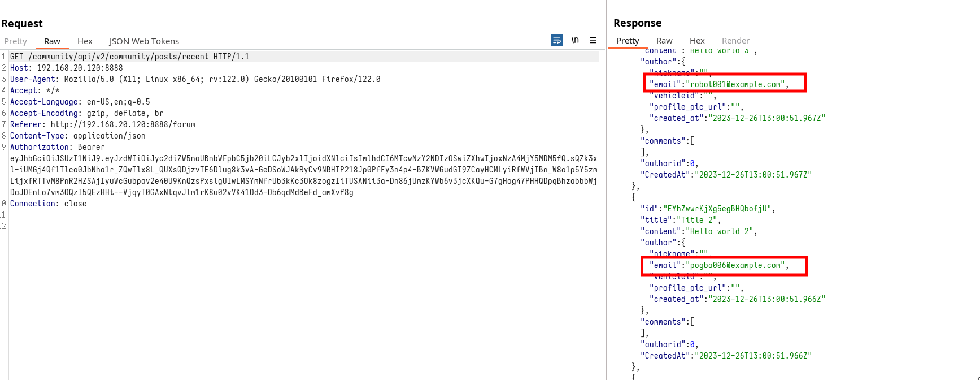The height and width of the screenshot is (380, 980).
Task: Select the Request Raw tab
Action: (x=52, y=41)
